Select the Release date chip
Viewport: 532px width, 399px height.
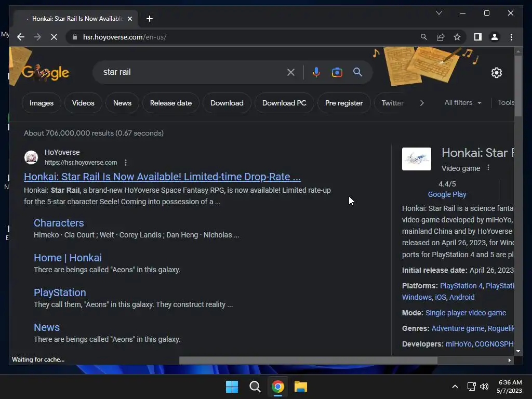(170, 103)
